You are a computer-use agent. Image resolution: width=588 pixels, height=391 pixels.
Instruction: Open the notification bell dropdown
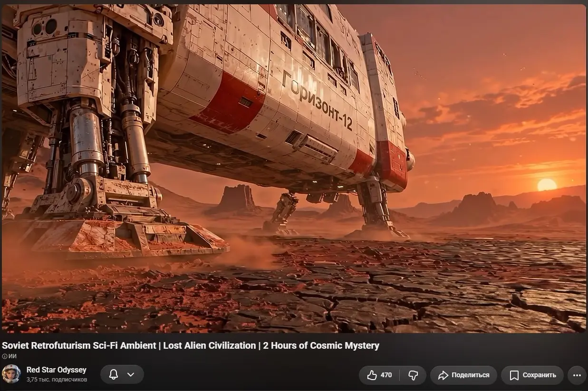(x=122, y=374)
